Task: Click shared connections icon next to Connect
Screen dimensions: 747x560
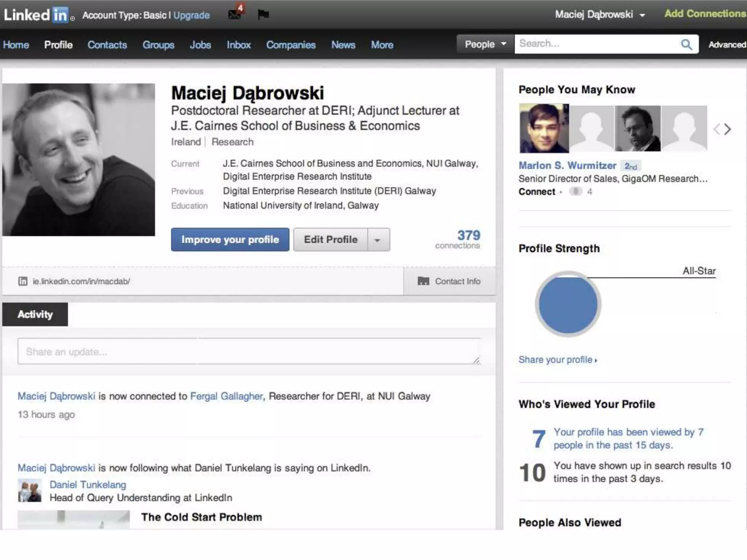Action: click(576, 191)
